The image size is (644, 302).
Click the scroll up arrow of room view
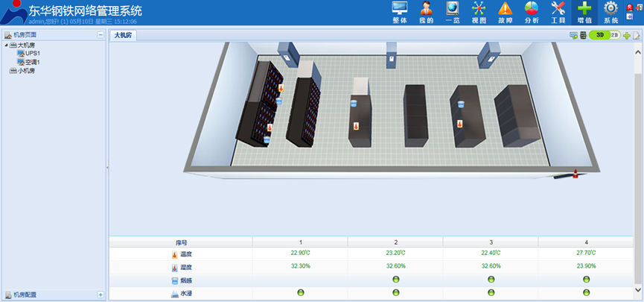point(638,52)
